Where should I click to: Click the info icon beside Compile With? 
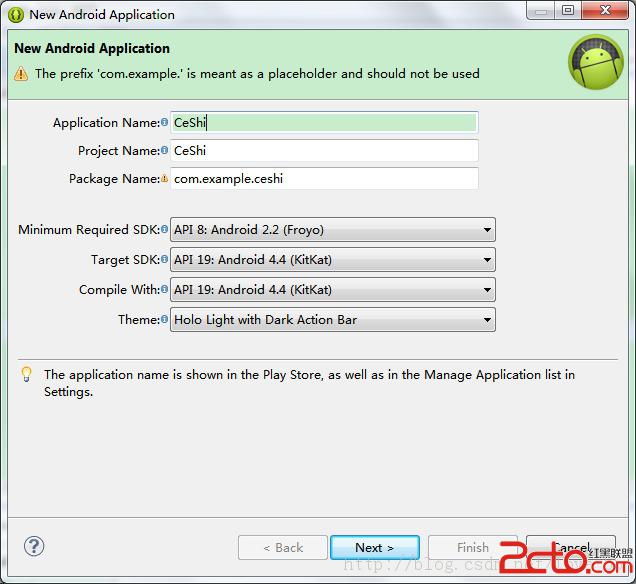point(164,289)
